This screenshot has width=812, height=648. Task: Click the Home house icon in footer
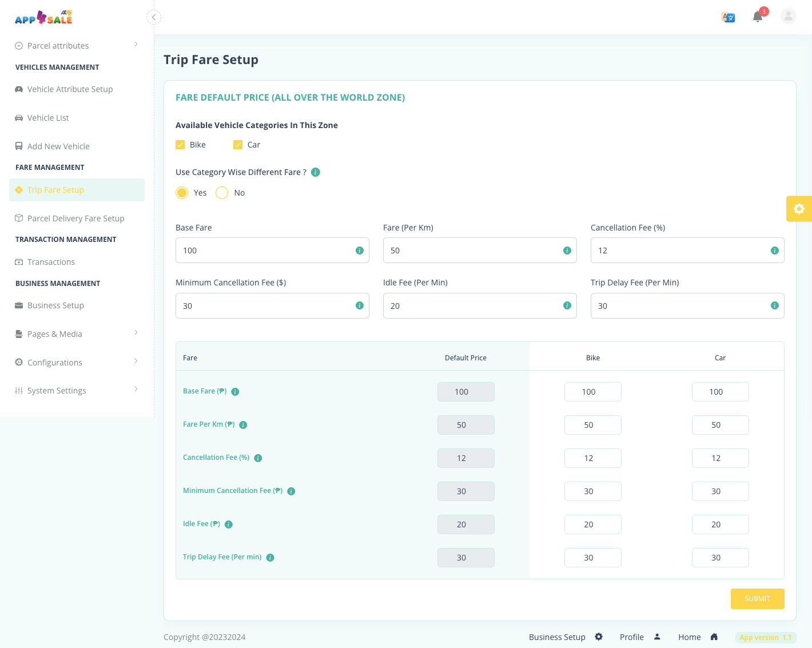click(x=714, y=637)
